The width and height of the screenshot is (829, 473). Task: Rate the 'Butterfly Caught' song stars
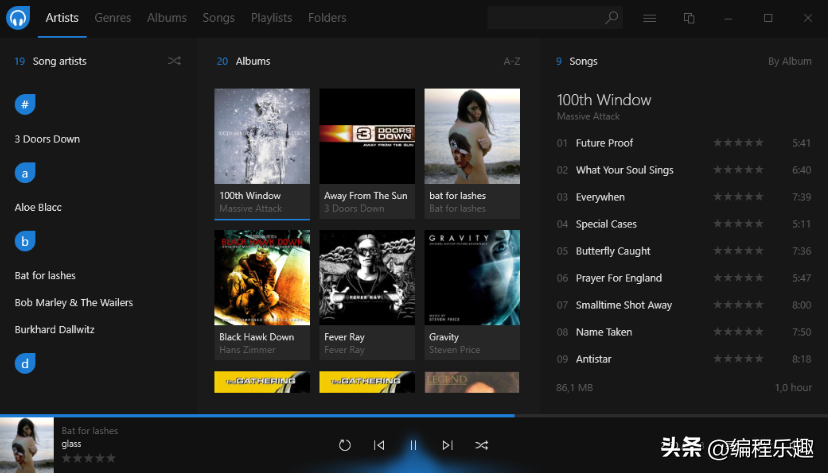tap(739, 251)
